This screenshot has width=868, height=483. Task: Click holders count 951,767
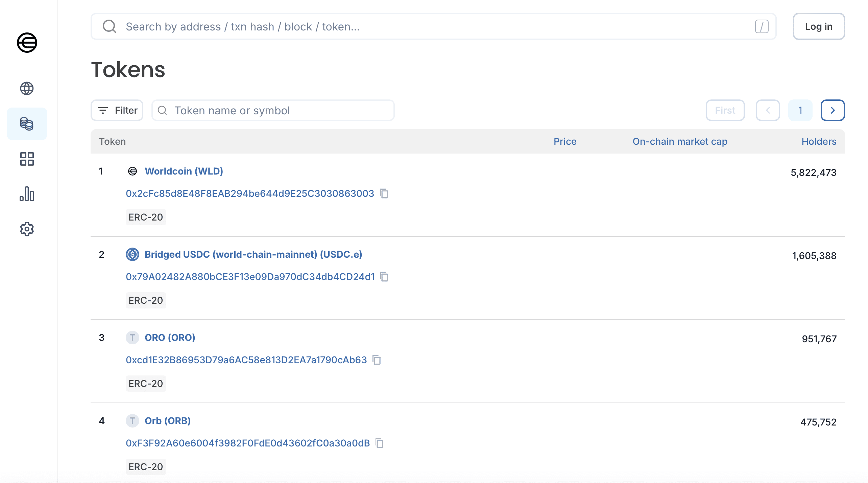tap(819, 339)
